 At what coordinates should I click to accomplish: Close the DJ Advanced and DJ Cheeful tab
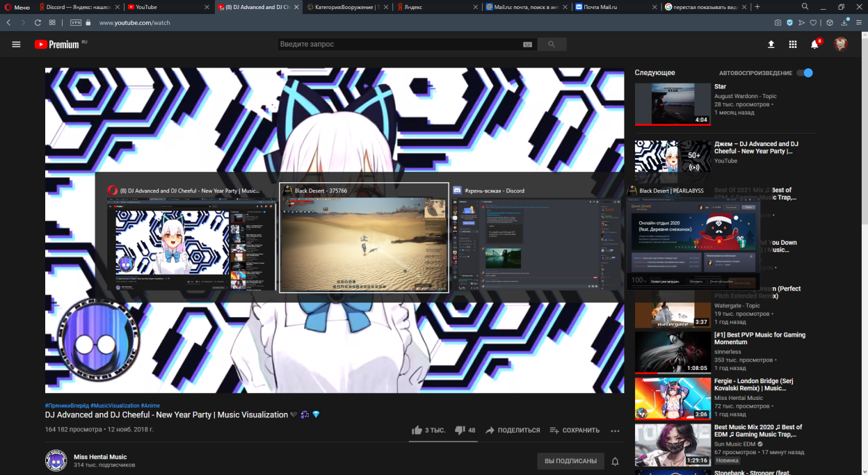(x=296, y=7)
